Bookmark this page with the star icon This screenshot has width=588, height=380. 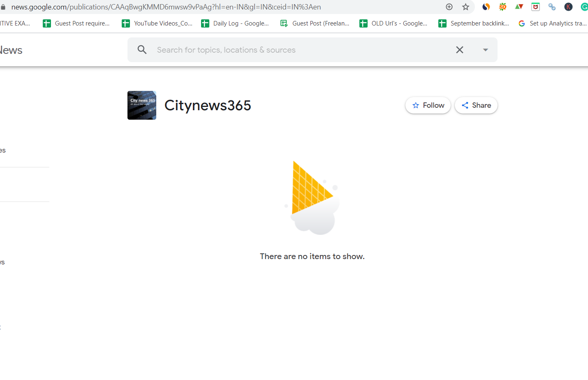pos(465,7)
